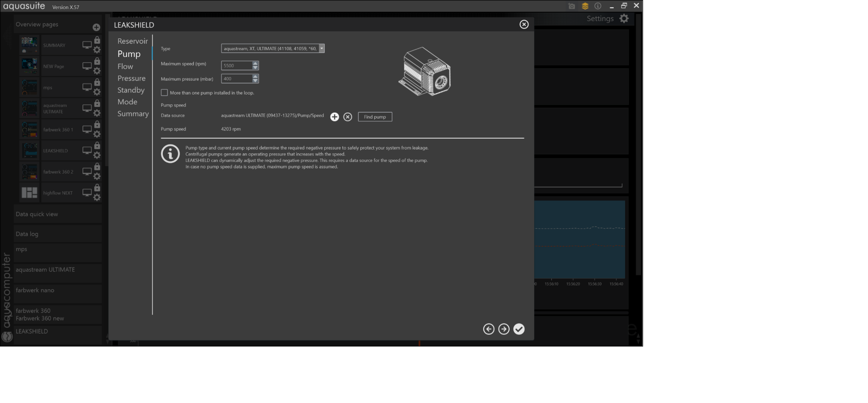The image size is (868, 403).
Task: Open the farbwerk 360 2 overview page
Action: tap(58, 172)
